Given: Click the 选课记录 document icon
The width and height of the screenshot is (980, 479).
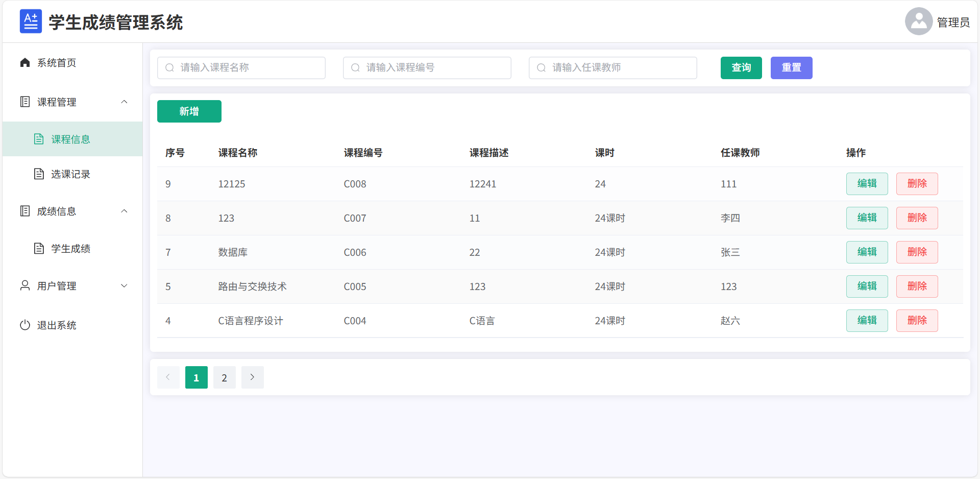Looking at the screenshot, I should (39, 174).
